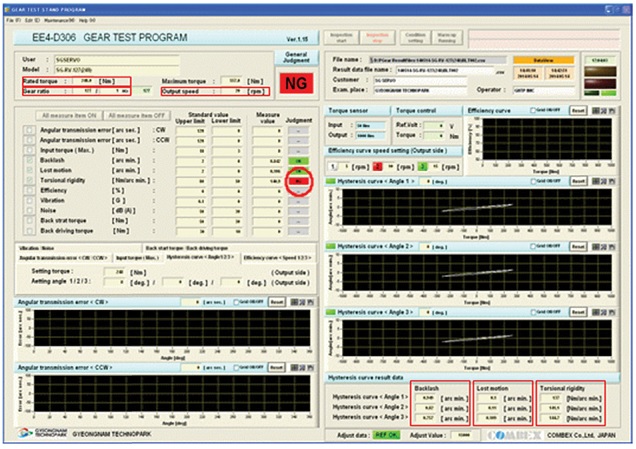
Task: Click the green Backlash OK judgment indicator
Action: [297, 160]
